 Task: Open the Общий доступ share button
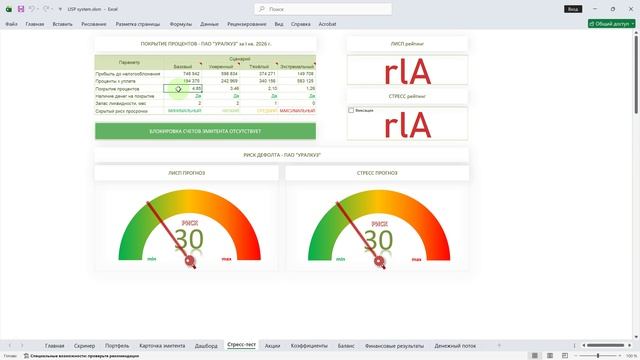(x=611, y=24)
